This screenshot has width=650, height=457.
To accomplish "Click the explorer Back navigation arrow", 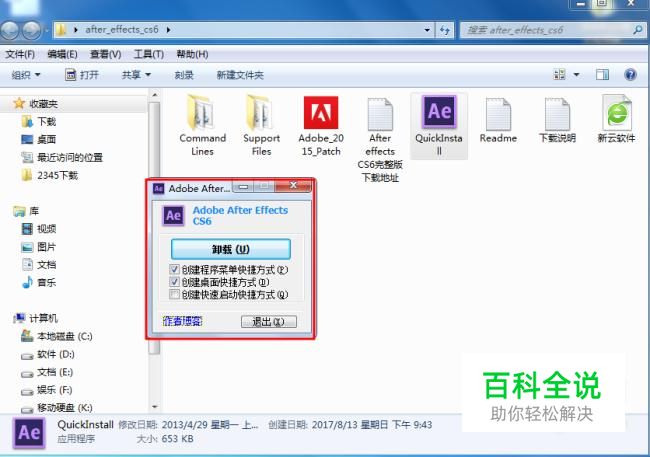I will coord(10,30).
